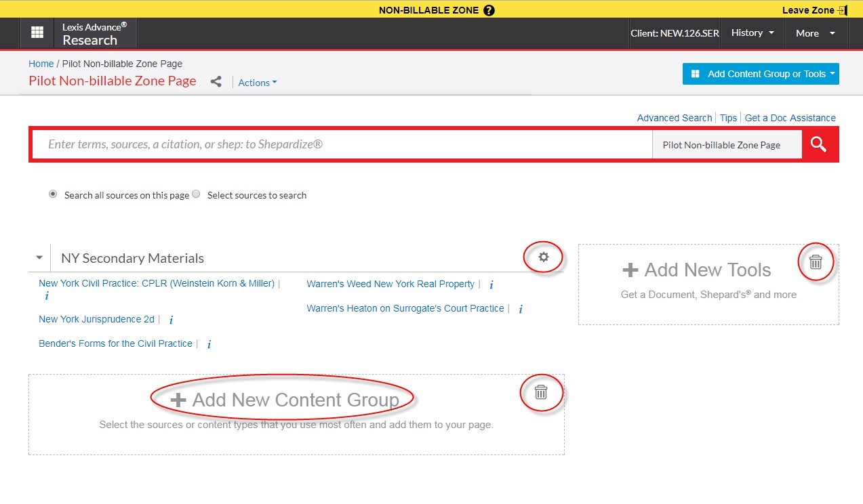Viewport: 863px width, 504px height.
Task: Open New York Civil Practice: CPLR source
Action: point(157,284)
